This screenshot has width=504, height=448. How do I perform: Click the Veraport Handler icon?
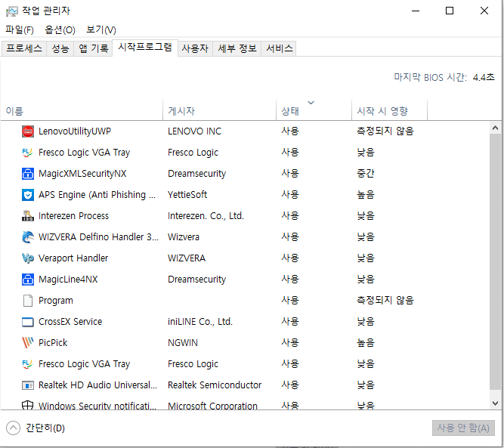tap(28, 258)
